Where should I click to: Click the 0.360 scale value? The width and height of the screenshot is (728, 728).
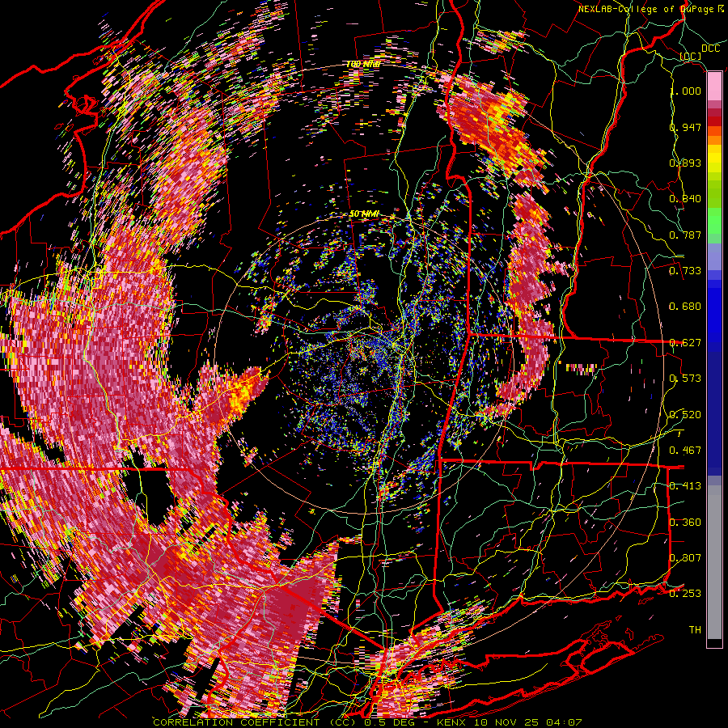click(x=686, y=523)
